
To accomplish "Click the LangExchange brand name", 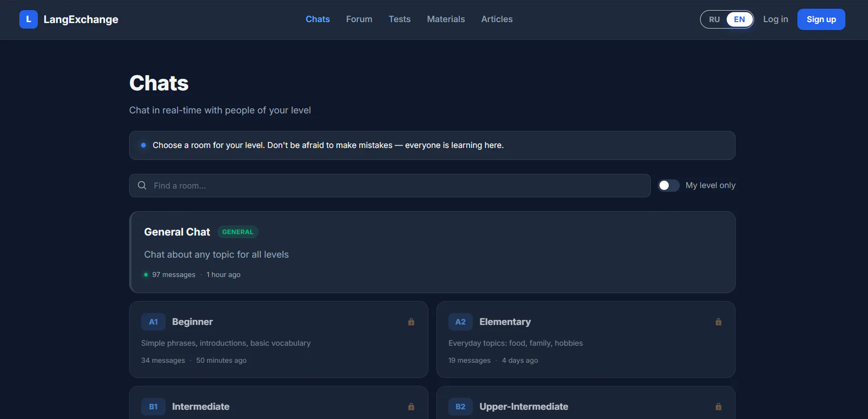I will tap(81, 19).
